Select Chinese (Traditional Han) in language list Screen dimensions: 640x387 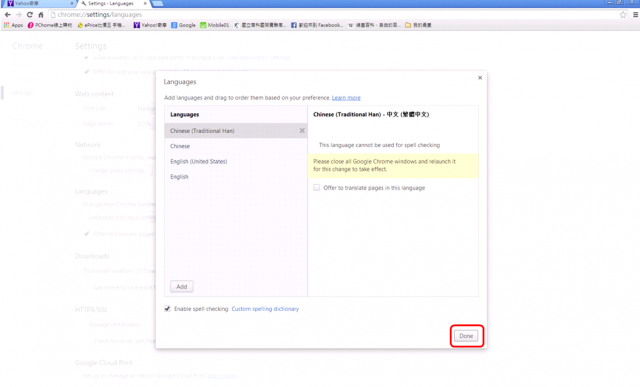pos(236,131)
